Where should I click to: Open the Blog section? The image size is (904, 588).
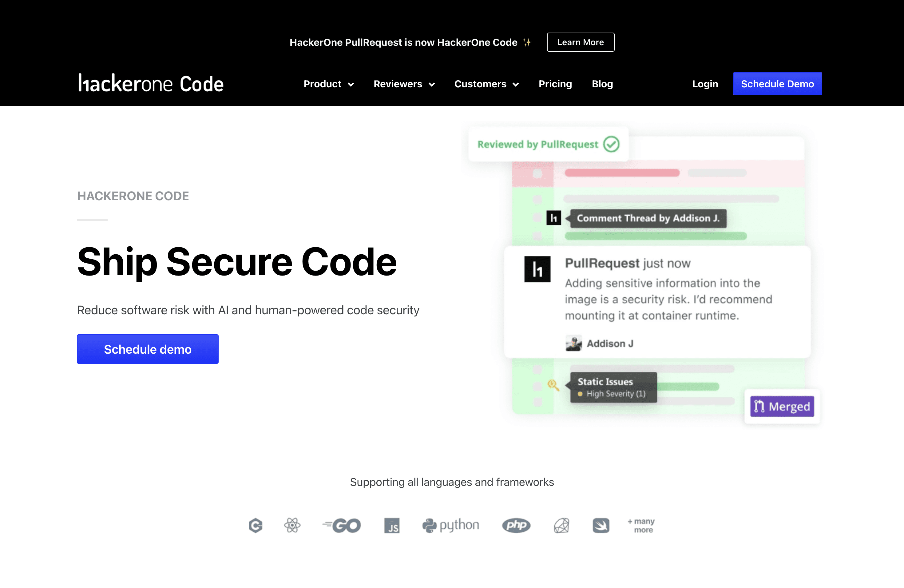pos(602,84)
